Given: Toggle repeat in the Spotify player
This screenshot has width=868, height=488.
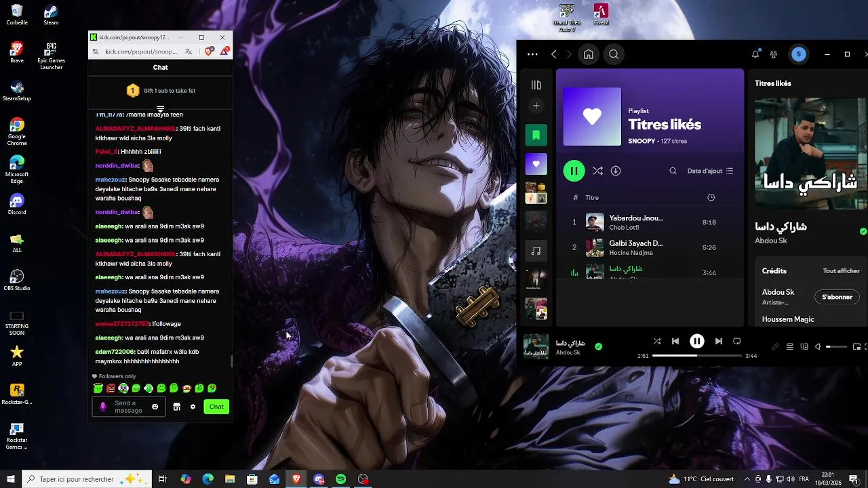Looking at the screenshot, I should pyautogui.click(x=737, y=341).
